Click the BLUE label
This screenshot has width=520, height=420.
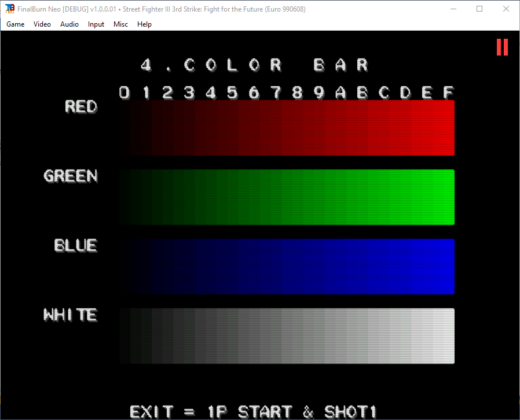tap(76, 245)
